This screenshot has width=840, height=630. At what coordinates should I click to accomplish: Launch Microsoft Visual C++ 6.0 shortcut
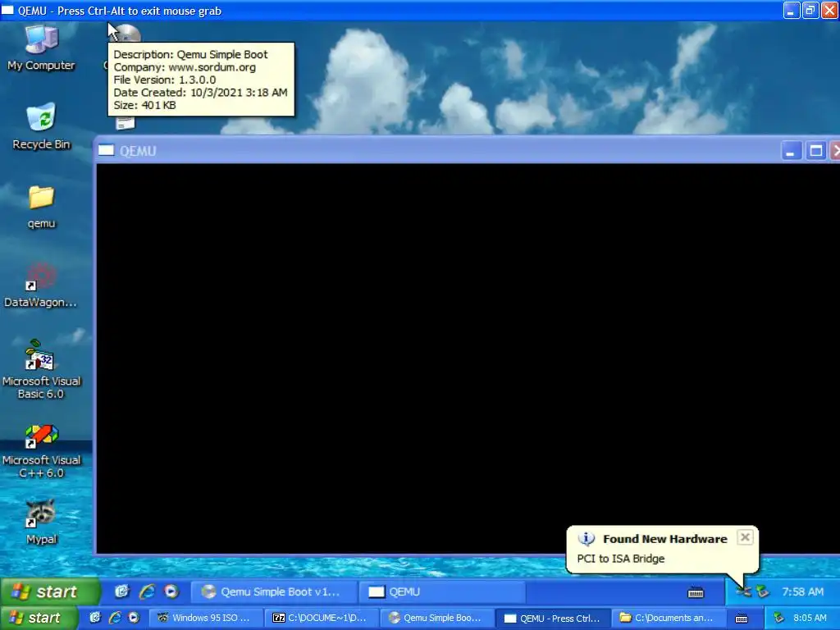(x=41, y=451)
